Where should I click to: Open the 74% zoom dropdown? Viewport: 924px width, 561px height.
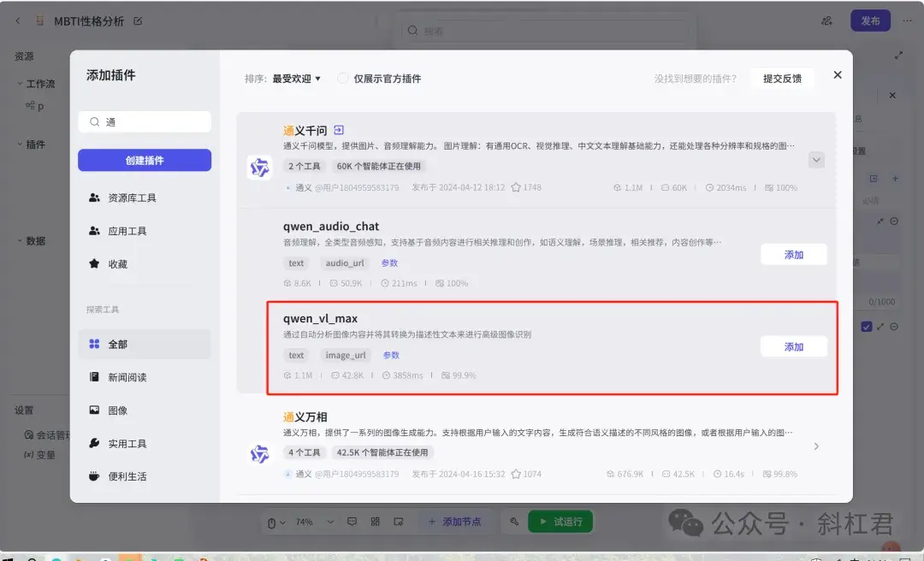click(x=314, y=522)
